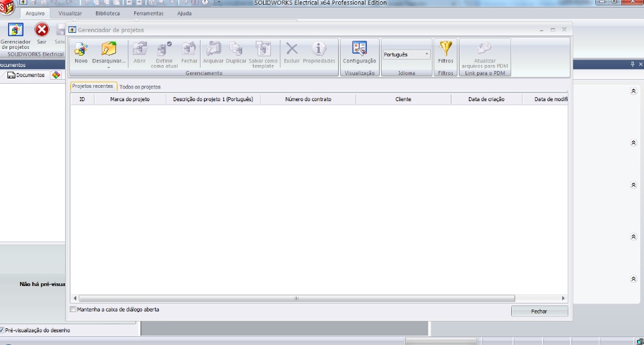Image resolution: width=644 pixels, height=345 pixels.
Task: Click the Fechar button in dialog
Action: [x=539, y=312]
